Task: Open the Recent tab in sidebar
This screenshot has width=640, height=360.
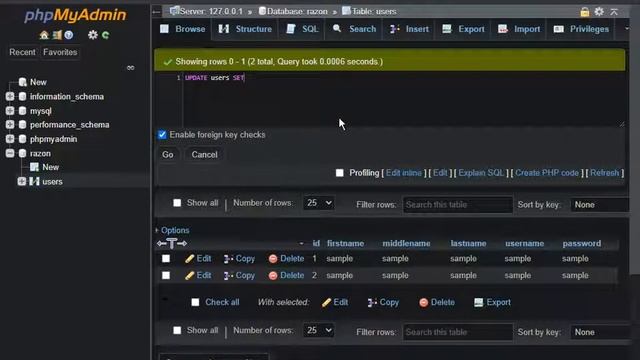Action: pyautogui.click(x=22, y=52)
